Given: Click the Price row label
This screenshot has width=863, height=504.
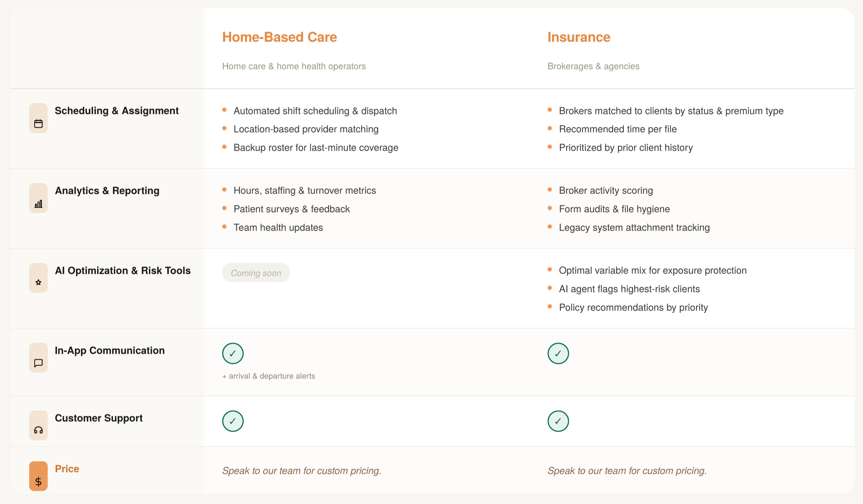Looking at the screenshot, I should coord(67,469).
